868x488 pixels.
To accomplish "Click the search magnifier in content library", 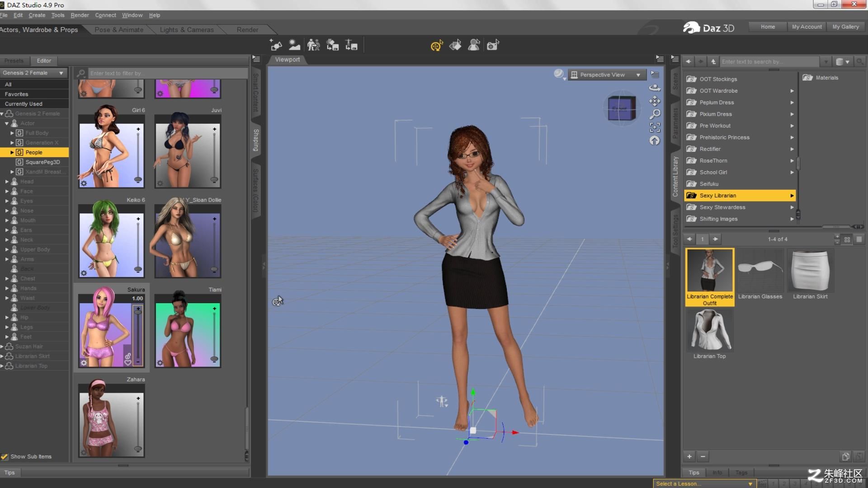I will click(x=860, y=61).
